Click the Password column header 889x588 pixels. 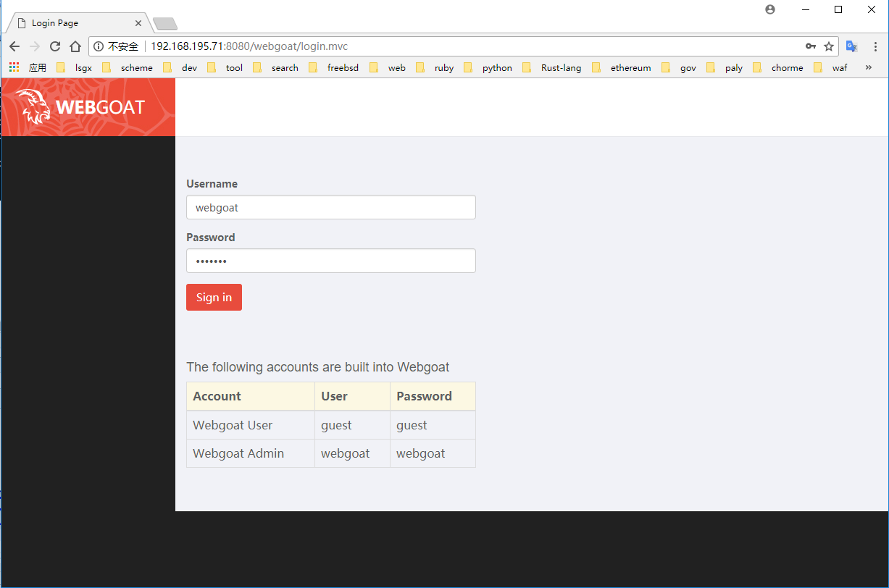433,396
